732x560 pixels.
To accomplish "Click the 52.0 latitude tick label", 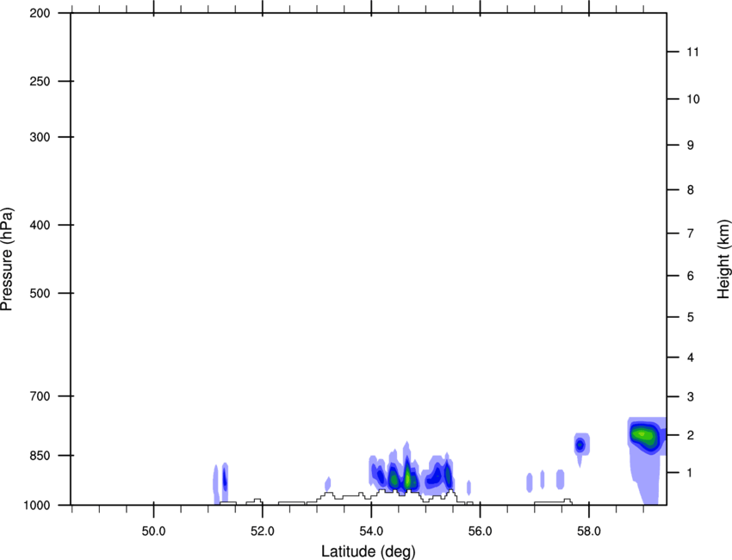I will 263,532.
